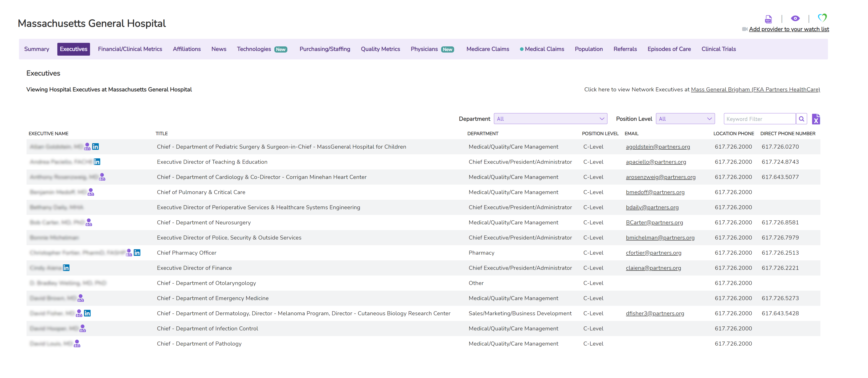Sort by TITLE column header
Screen dimensions: 868x378
[161, 134]
